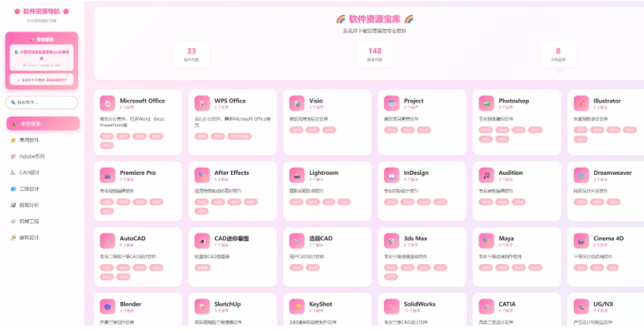This screenshot has height=331, width=644.
Task: Click the CATIA card title
Action: (x=507, y=304)
